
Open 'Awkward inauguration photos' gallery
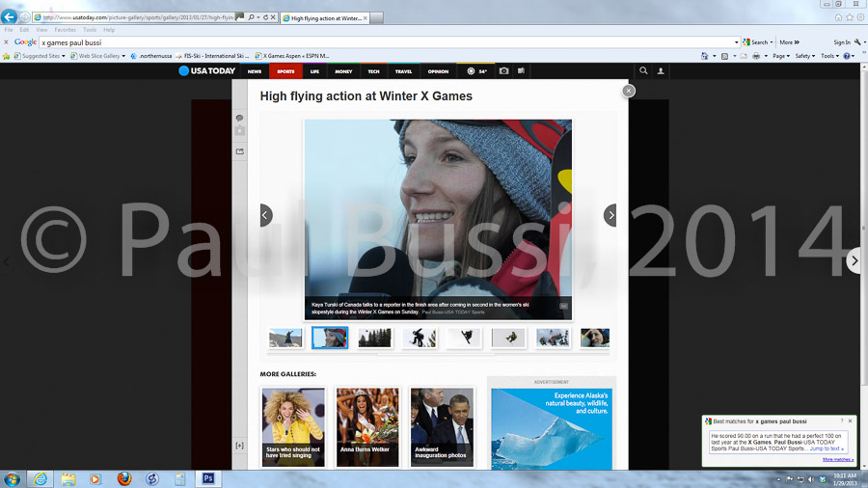442,427
